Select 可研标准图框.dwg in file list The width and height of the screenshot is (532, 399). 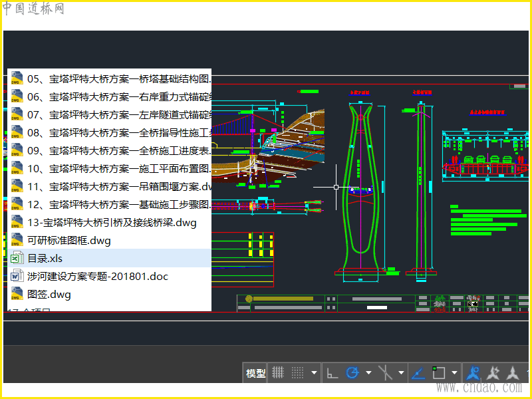tap(69, 240)
